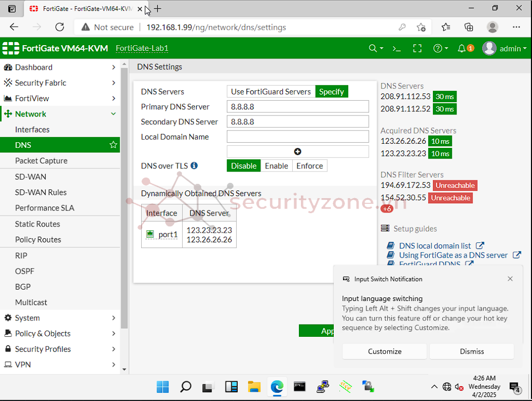Screen dimensions: 532x401
Task: Click Customize in input switch notification
Action: [385, 352]
